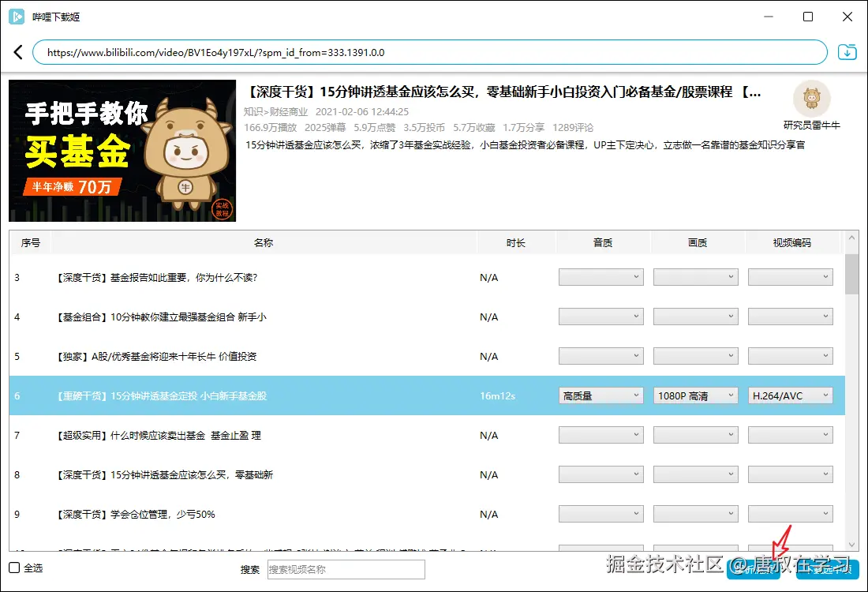Click the blue download icon beside the URL bar
Viewport: 868px width, 592px height.
click(847, 51)
